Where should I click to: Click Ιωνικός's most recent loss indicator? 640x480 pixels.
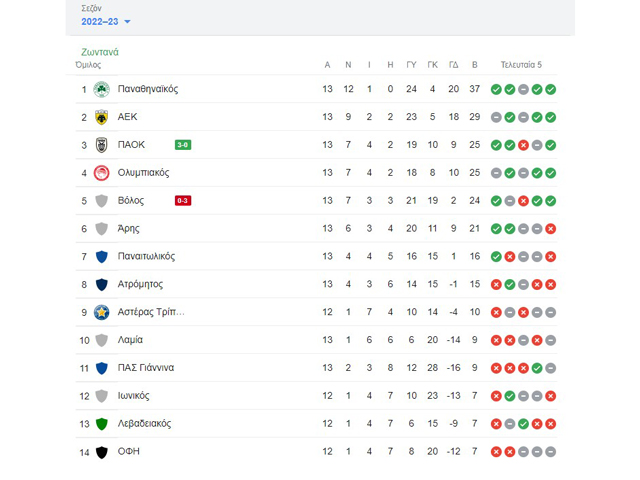click(x=551, y=396)
